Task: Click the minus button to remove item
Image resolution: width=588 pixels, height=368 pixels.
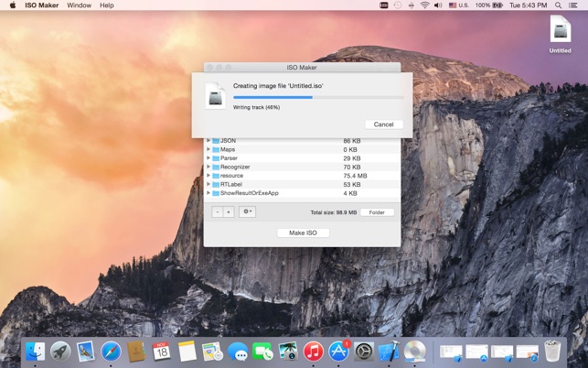Action: point(217,212)
